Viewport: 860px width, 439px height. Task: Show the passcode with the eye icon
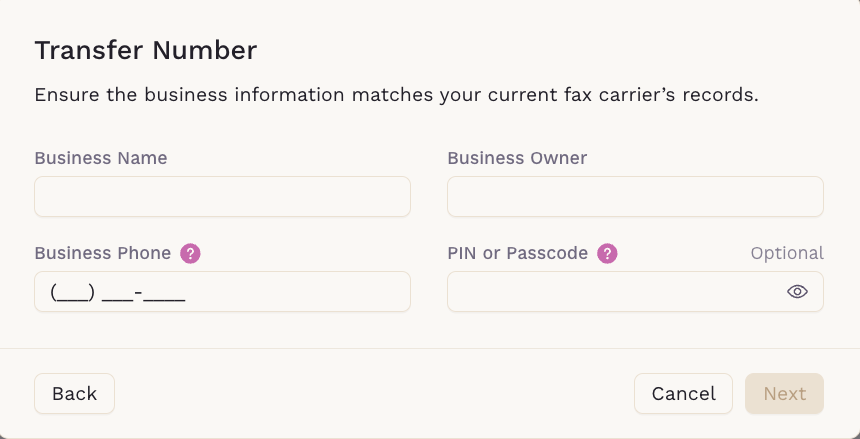[797, 291]
